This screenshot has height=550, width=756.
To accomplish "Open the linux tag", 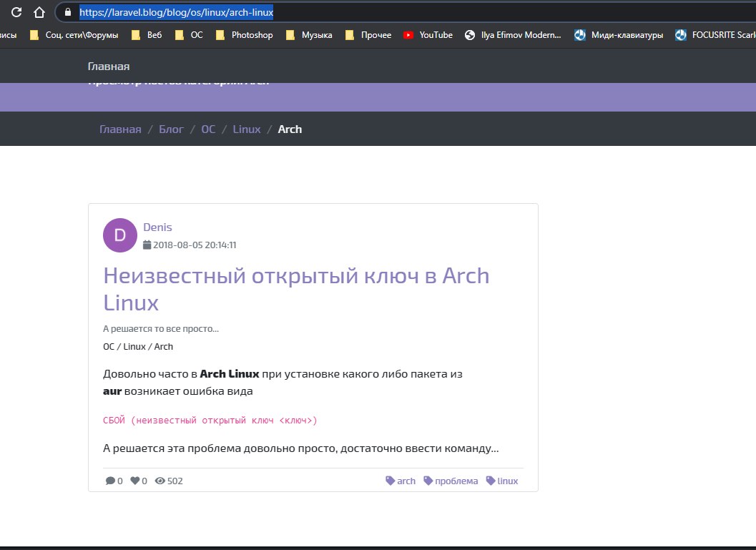I will coord(502,481).
